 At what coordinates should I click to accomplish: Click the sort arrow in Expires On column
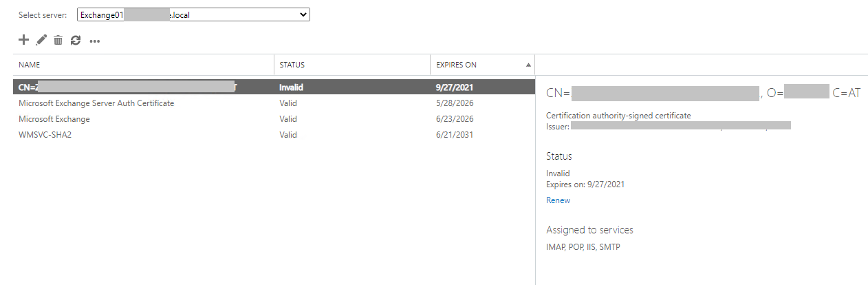[x=528, y=65]
